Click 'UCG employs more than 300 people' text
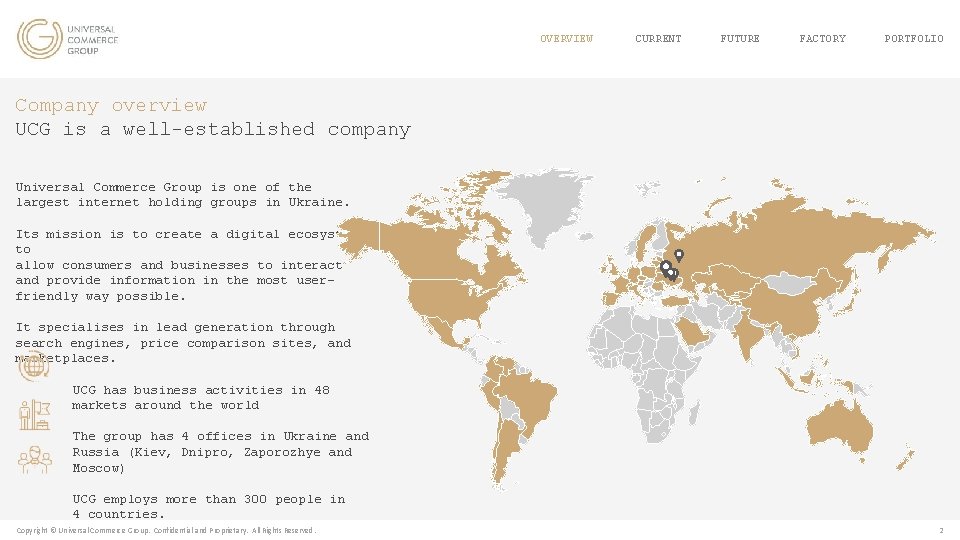This screenshot has height=540, width=960. 209,500
